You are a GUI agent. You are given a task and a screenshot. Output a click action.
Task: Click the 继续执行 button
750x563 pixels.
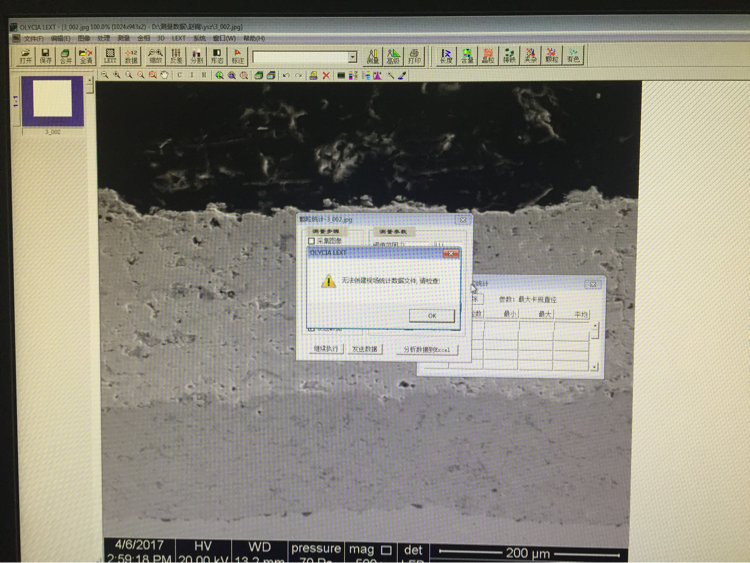[x=326, y=349]
